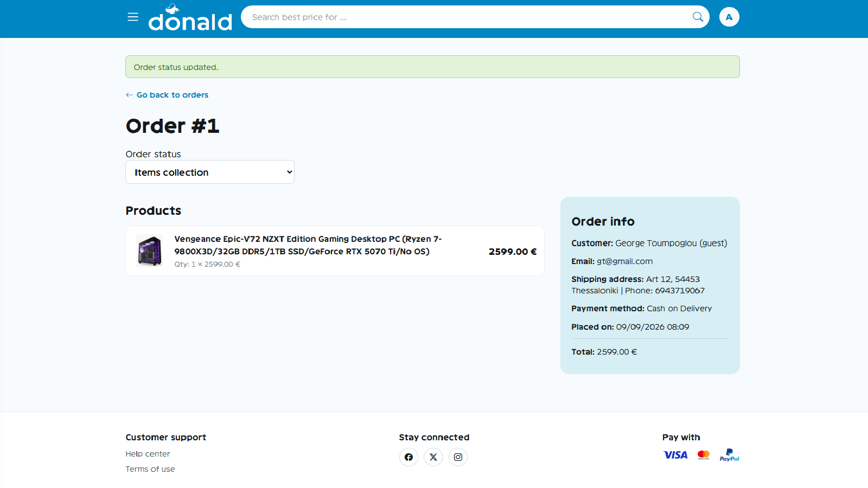The image size is (868, 488).
Task: Click the Qty: 1 × 2599.00 € text
Action: [207, 265]
